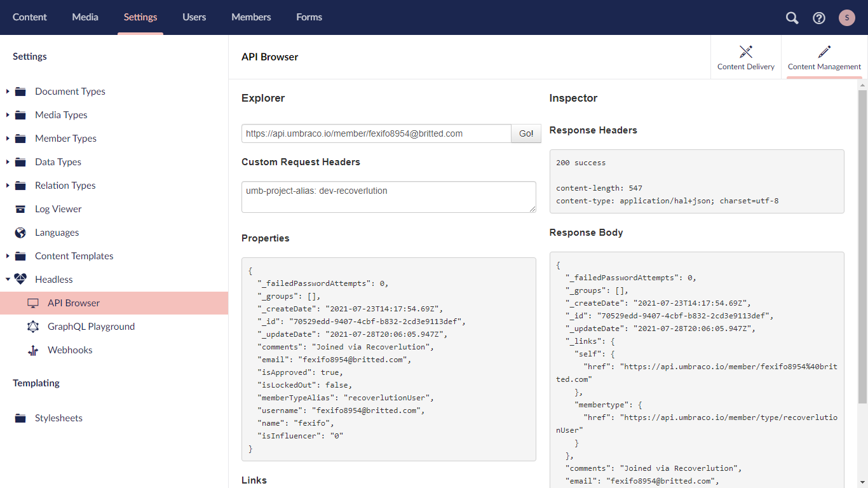The width and height of the screenshot is (868, 488).
Task: Go to the Users section
Action: point(194,17)
